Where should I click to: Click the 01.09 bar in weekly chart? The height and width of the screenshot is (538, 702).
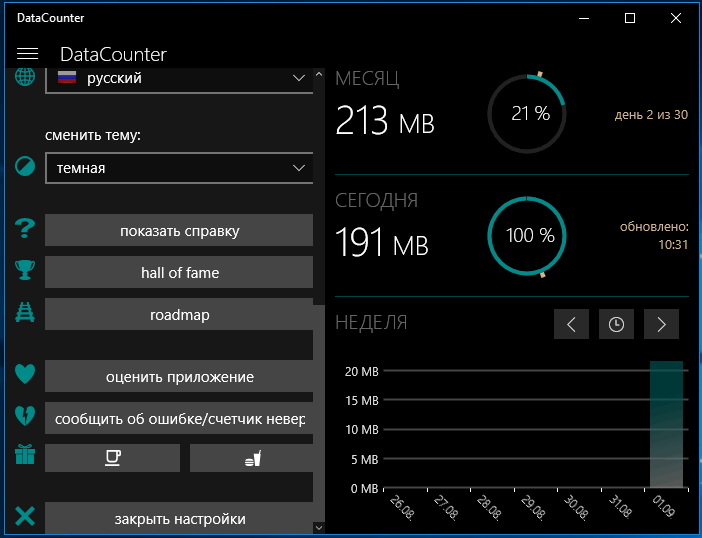click(x=666, y=424)
